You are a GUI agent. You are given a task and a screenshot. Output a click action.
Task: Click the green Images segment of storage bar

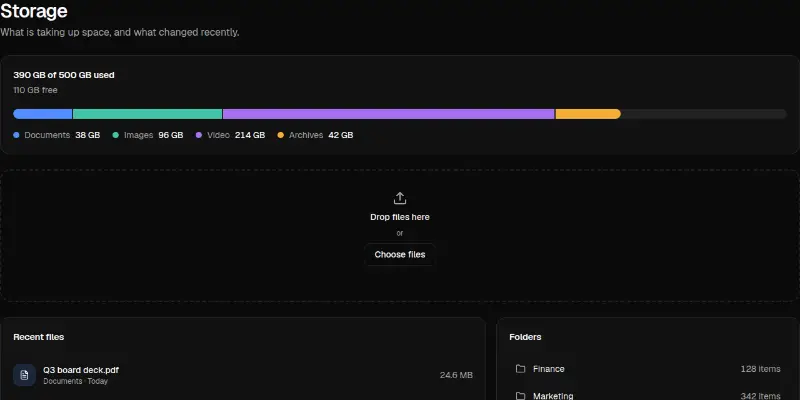click(x=147, y=114)
